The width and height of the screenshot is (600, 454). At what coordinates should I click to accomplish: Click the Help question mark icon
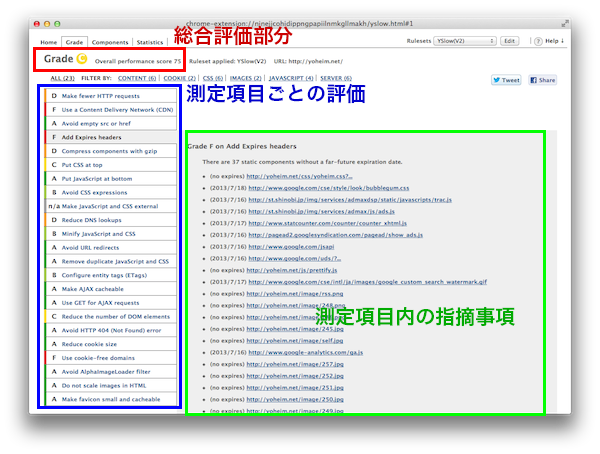(538, 41)
